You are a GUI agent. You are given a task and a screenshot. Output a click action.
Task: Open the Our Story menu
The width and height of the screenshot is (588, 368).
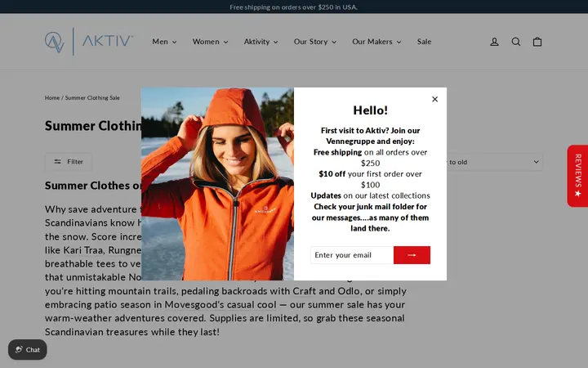(315, 42)
